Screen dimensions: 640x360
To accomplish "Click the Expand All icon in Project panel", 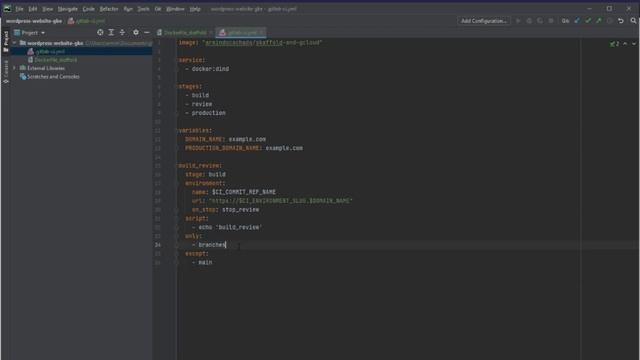I will pos(111,32).
